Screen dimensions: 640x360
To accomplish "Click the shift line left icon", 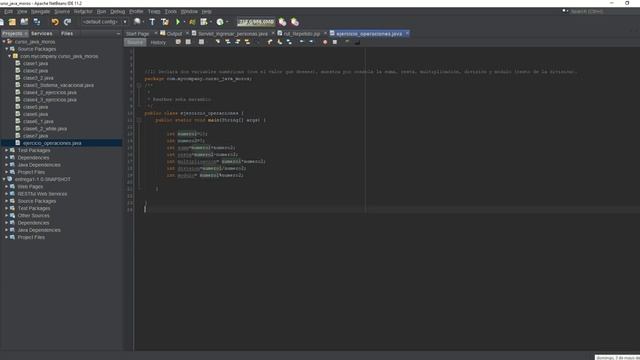I will (x=302, y=42).
